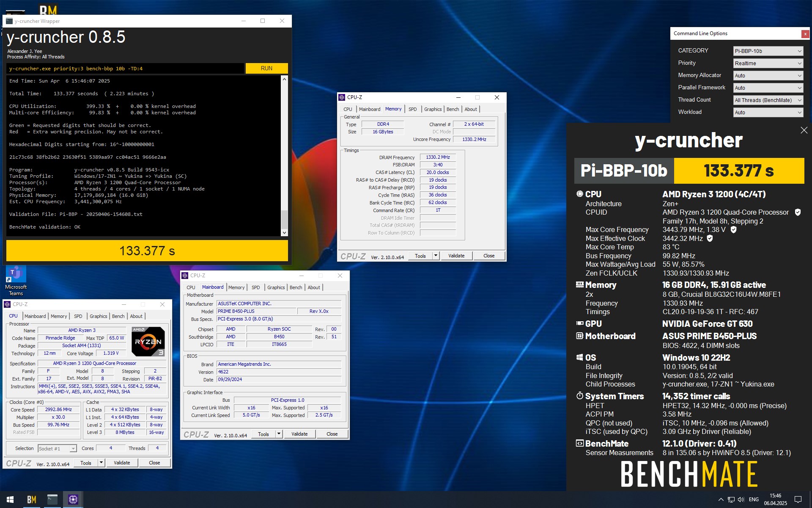Close the y-cruncher BenchMate result panel
812x508 pixels.
tap(804, 130)
